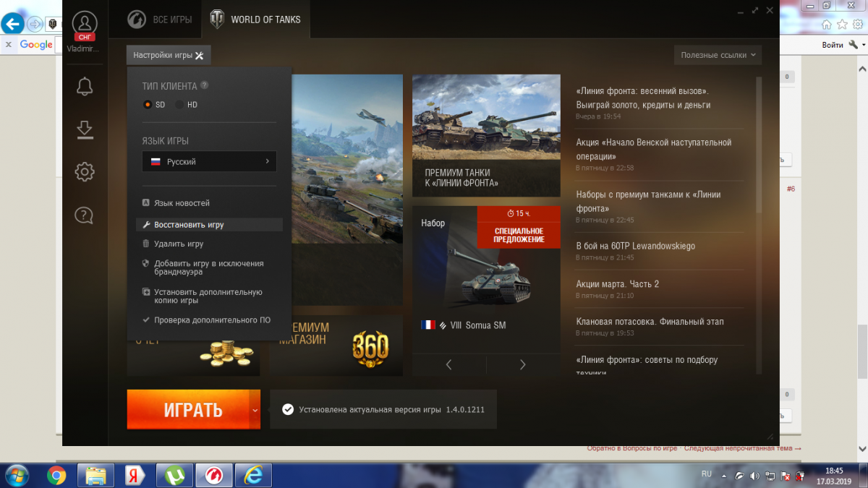Close the Google toolbar with its X

point(8,45)
